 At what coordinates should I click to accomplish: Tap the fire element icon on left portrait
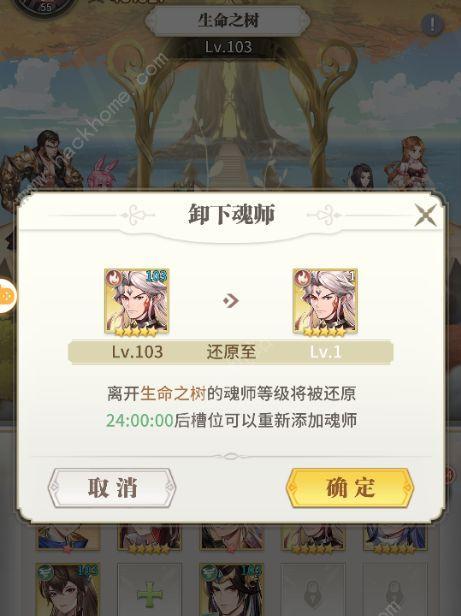pos(114,279)
